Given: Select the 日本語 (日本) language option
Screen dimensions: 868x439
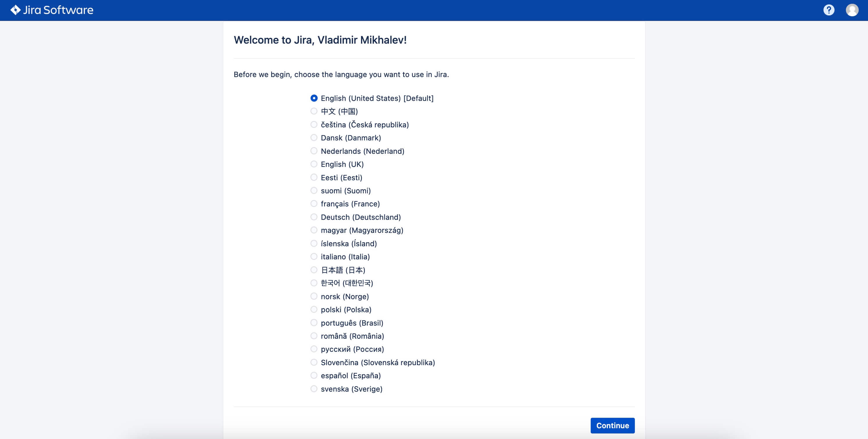Looking at the screenshot, I should pos(313,269).
